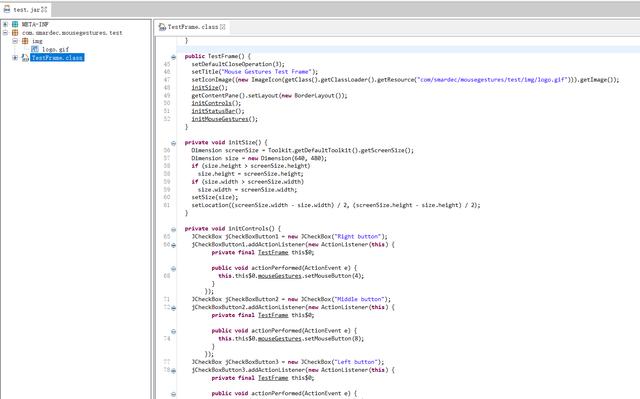Collapse the TestFrame() constructor code block
Viewport: 640px width, 399px height.
(x=173, y=57)
